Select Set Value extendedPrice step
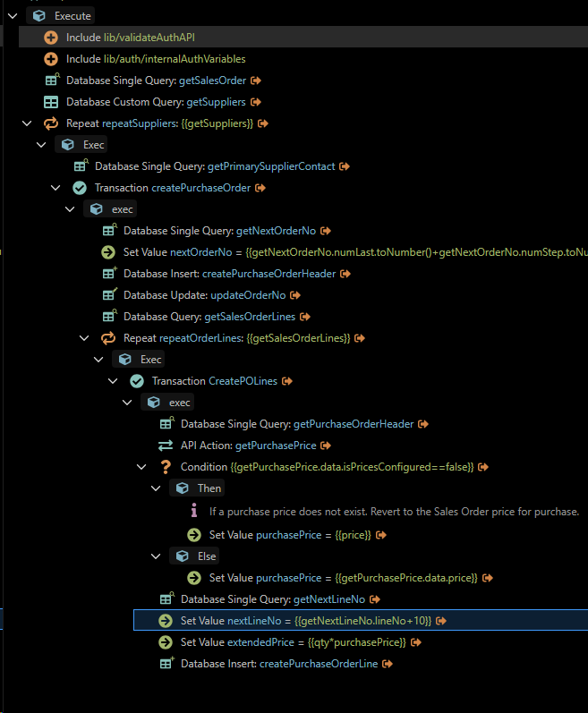 [x=293, y=642]
